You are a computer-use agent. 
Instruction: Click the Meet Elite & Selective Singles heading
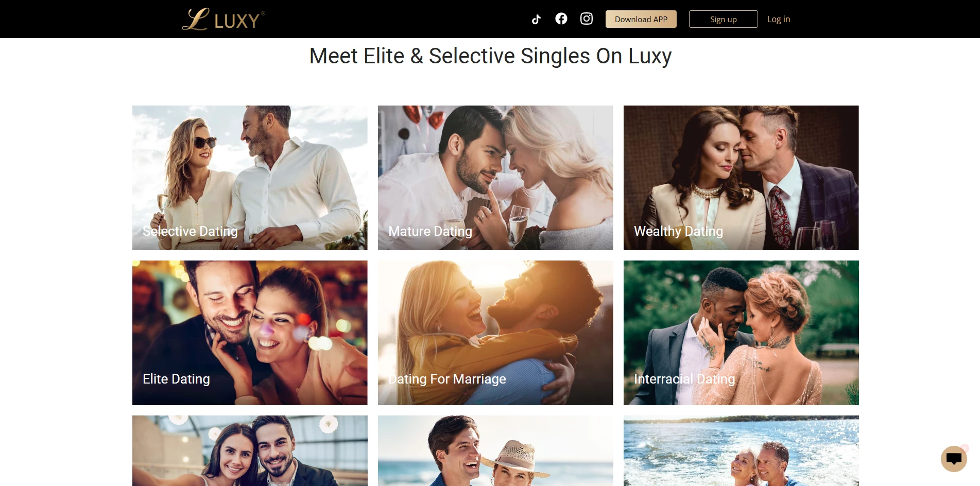490,56
